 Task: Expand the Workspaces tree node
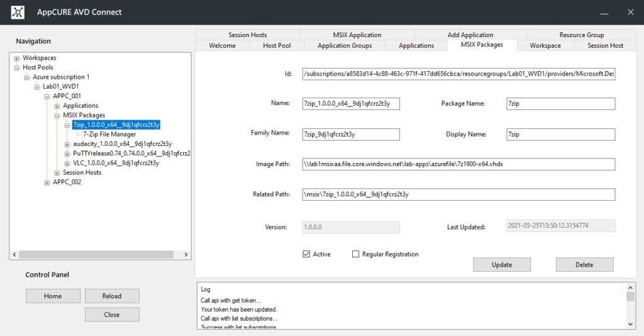(x=17, y=59)
